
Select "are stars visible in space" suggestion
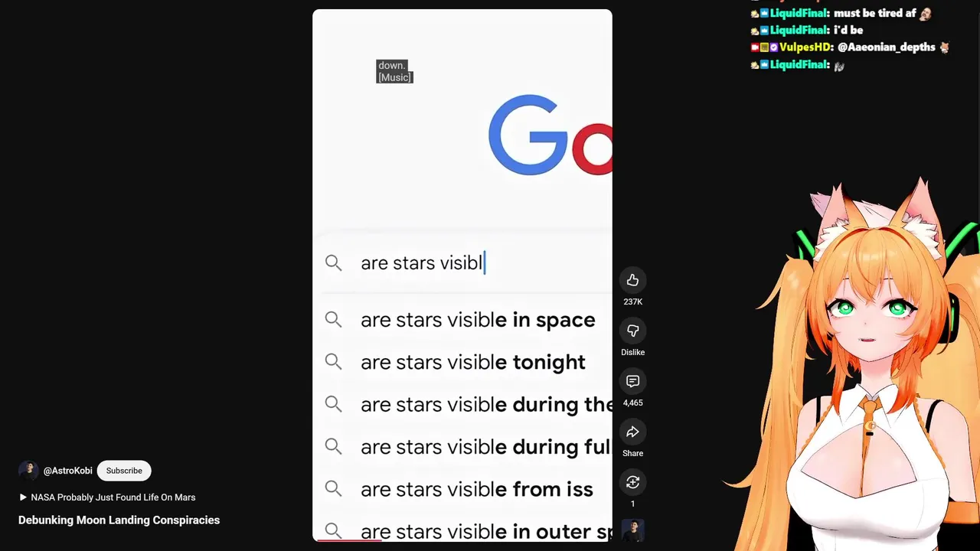478,320
